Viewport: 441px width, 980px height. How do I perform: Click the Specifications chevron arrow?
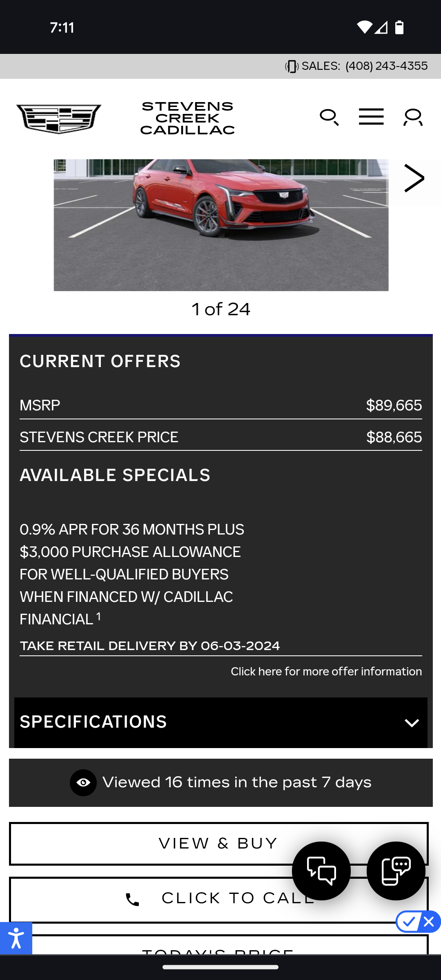[x=412, y=723]
